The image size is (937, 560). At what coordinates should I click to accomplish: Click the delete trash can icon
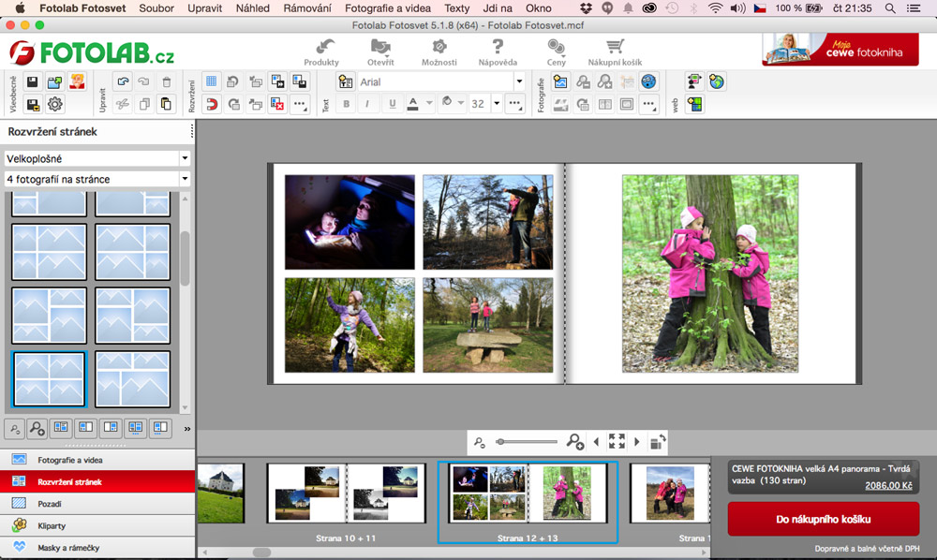click(x=167, y=82)
